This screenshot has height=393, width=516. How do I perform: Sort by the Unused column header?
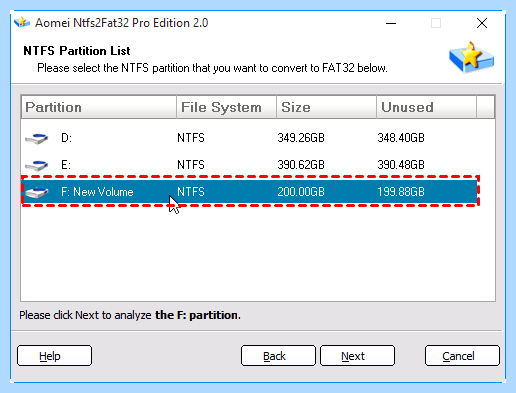(x=426, y=107)
